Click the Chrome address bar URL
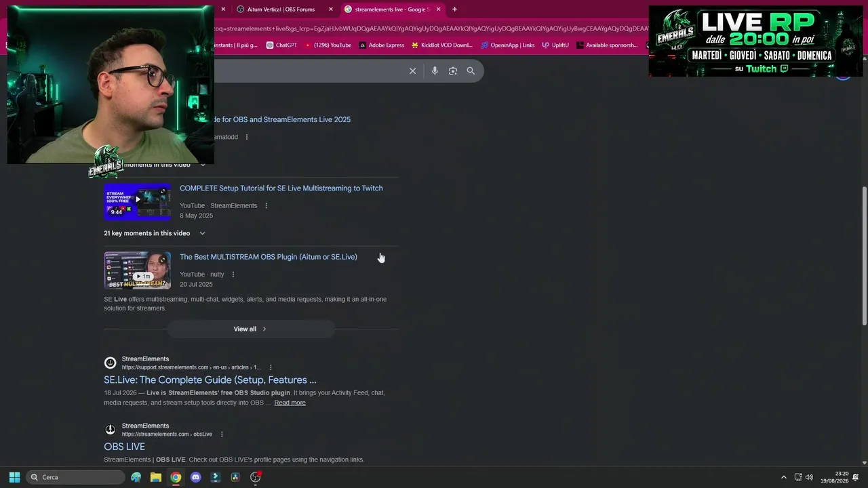868x488 pixels. [431, 28]
